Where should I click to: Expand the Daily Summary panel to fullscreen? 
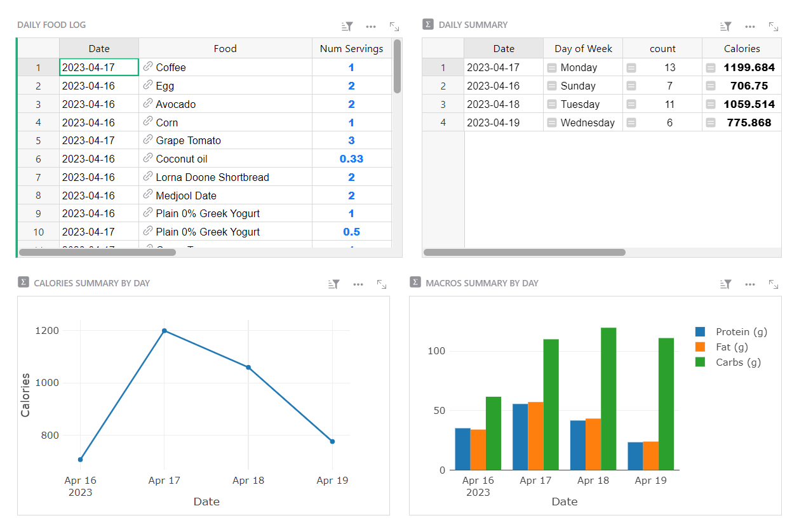774,27
